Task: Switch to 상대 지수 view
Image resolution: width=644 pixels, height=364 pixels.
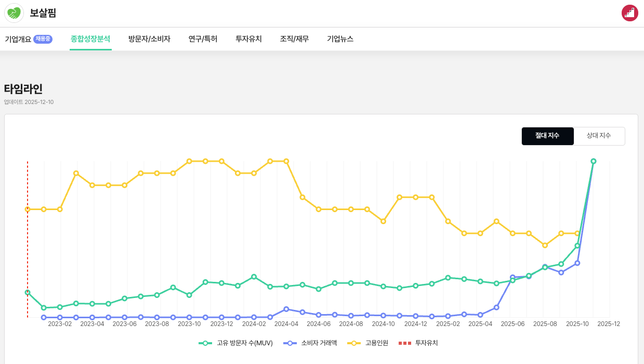Action: tap(599, 136)
